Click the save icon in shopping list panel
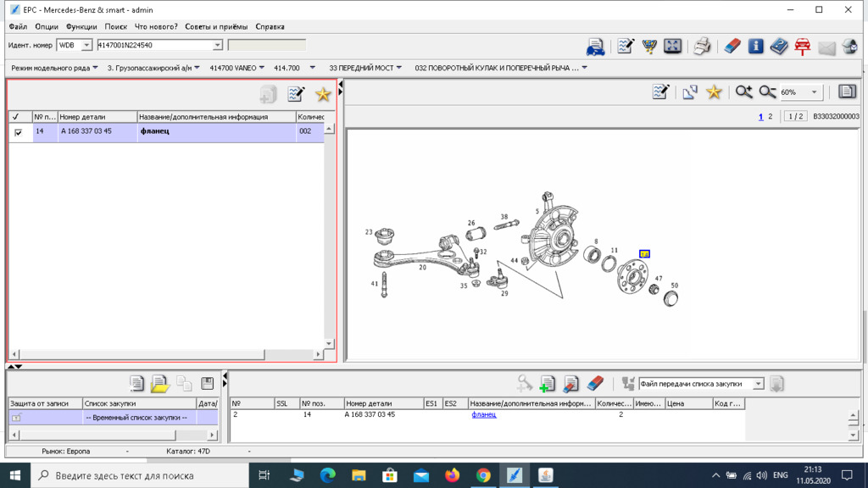The width and height of the screenshot is (868, 488). [x=208, y=384]
